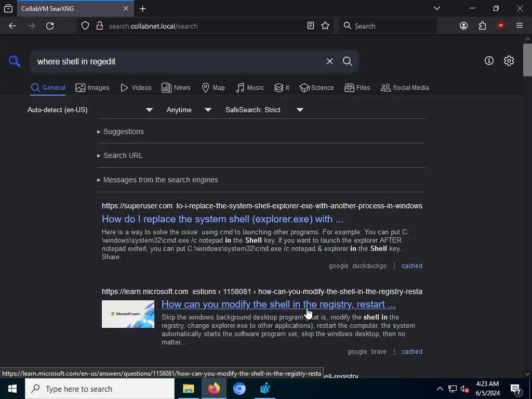Open a new tab with plus button
532x399 pixels.
(x=142, y=9)
